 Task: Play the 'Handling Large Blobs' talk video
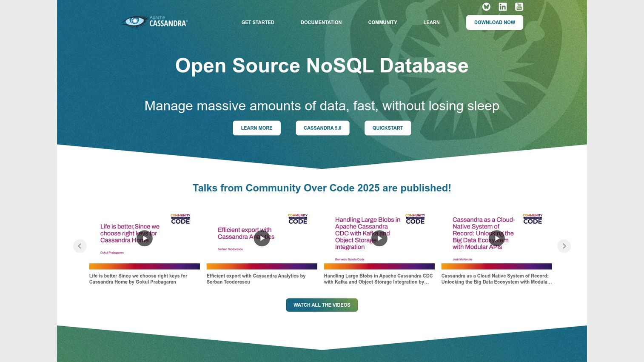tap(379, 238)
